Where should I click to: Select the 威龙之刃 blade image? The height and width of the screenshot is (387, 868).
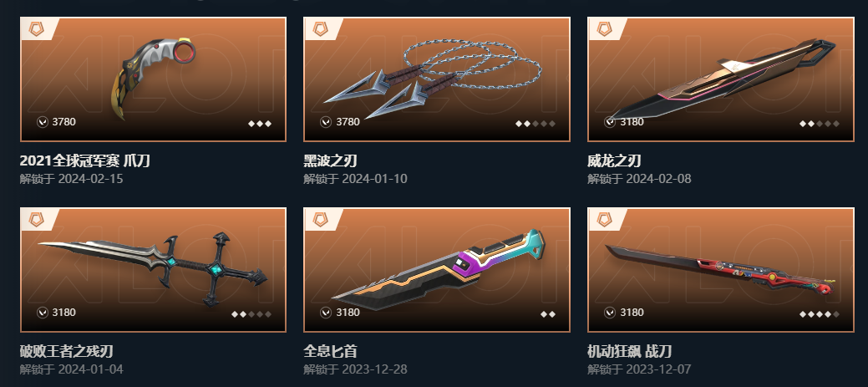[x=721, y=79]
